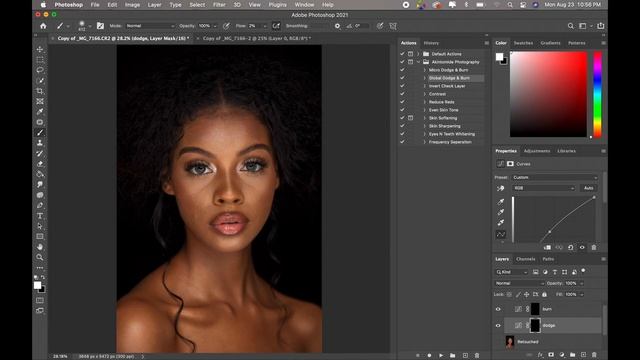Expand the Even Skin Tone action
Screen dimensions: 640x360
424,110
